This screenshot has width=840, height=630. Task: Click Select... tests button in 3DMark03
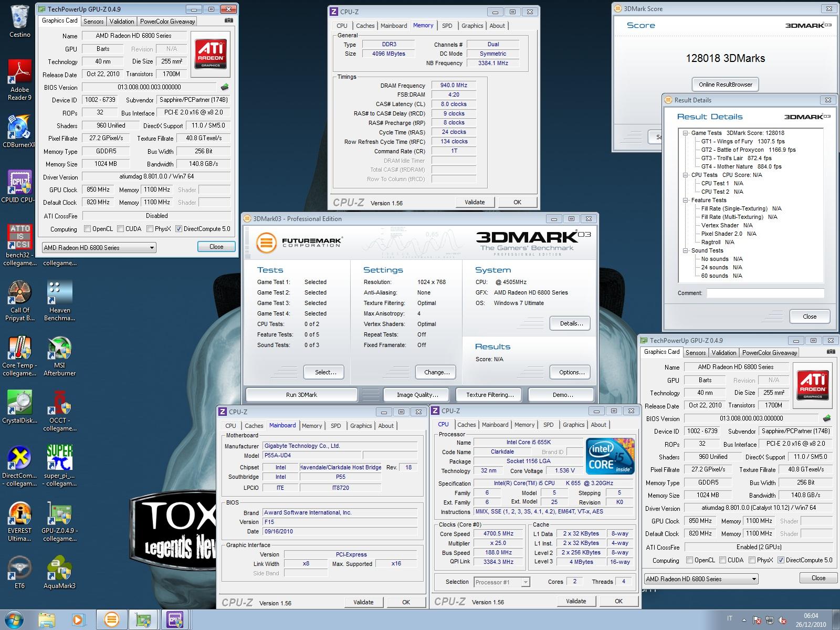(x=324, y=372)
